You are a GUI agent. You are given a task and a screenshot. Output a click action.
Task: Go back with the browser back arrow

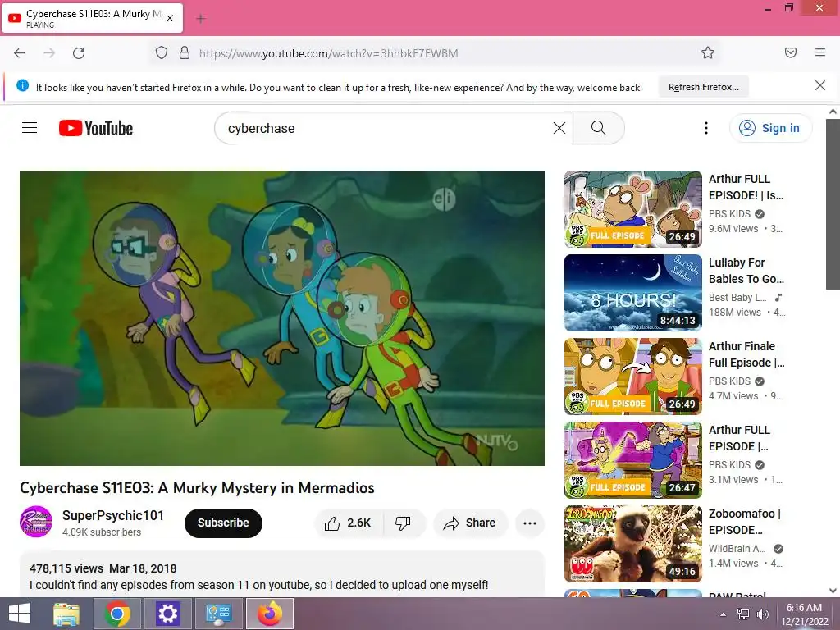20,53
